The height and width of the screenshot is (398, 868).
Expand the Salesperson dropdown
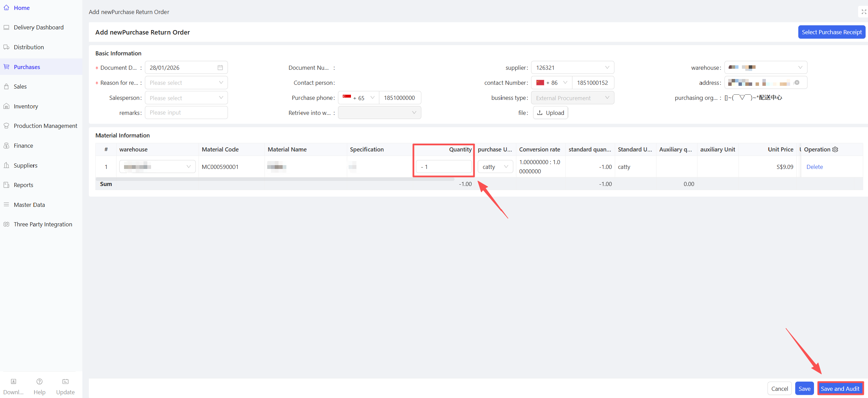(x=186, y=98)
